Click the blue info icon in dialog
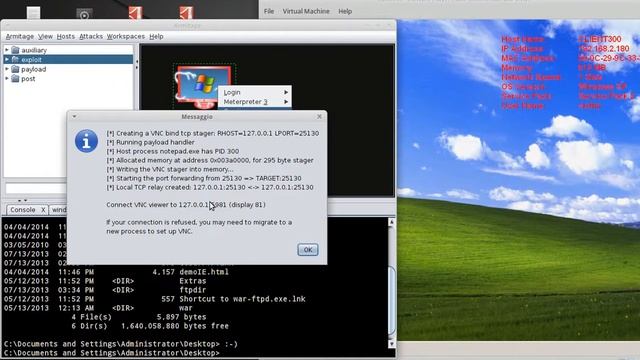The image size is (640, 360). point(86,141)
